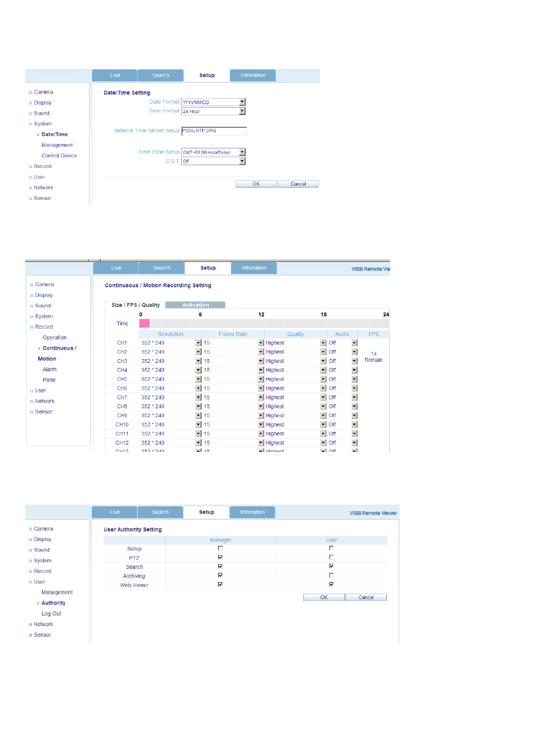This screenshot has width=534, height=756.
Task: Toggle PTZ checkbox in the User column
Action: pyautogui.click(x=331, y=557)
